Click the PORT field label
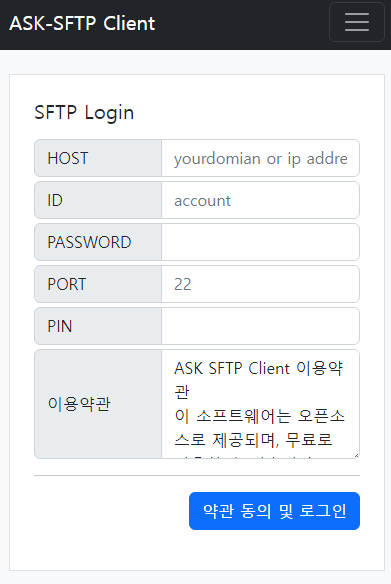 pos(98,285)
